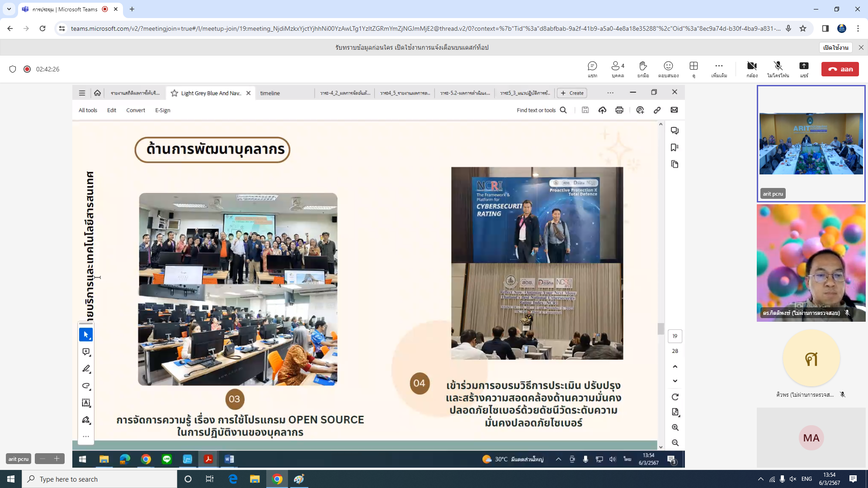Click the PDF vertical scrollbar thumb
This screenshot has width=868, height=488.
point(660,328)
